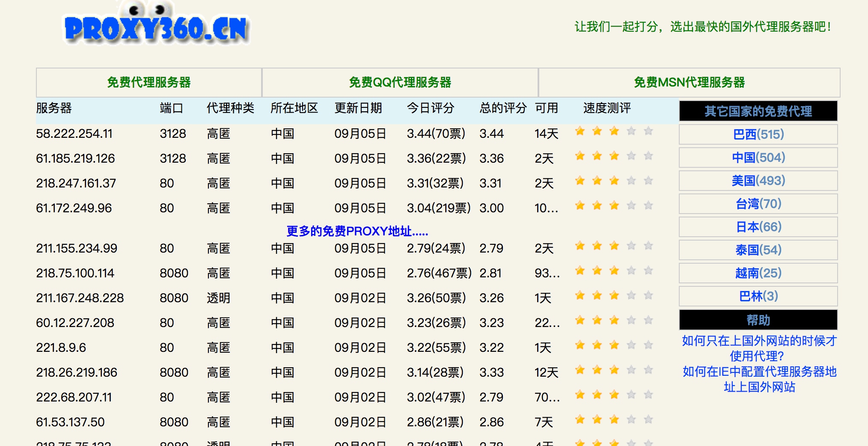
Task: Select server address 60.12.227.208
Action: (x=75, y=323)
